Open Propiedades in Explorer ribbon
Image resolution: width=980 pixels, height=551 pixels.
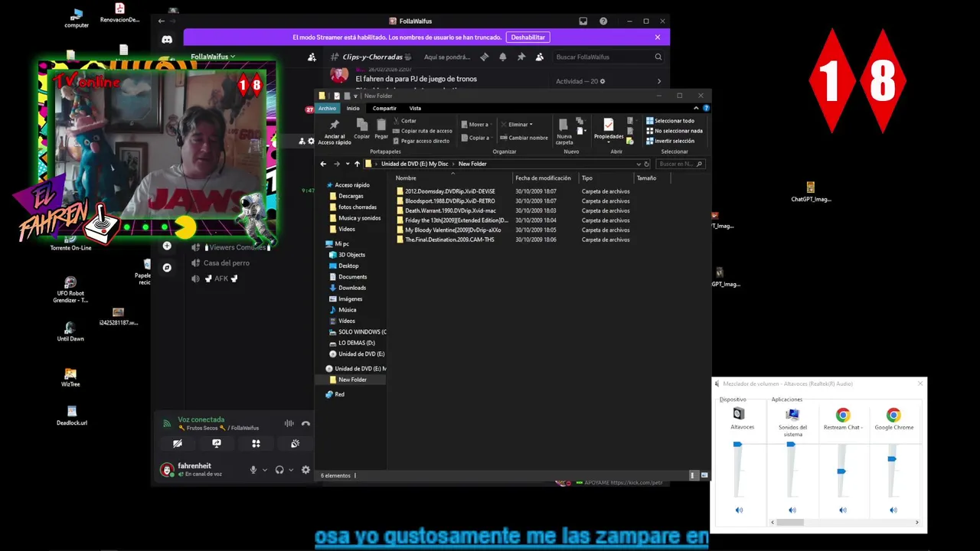609,130
